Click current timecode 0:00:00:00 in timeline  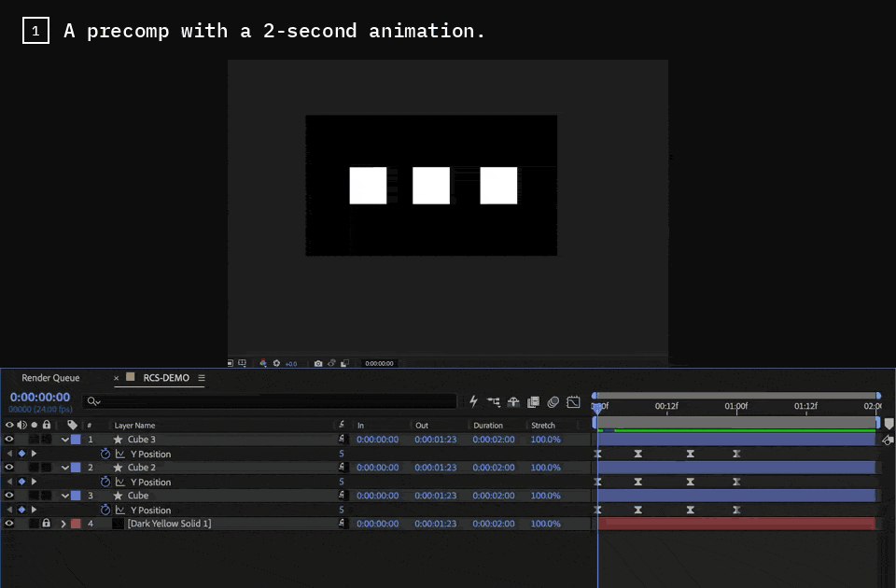pyautogui.click(x=40, y=398)
